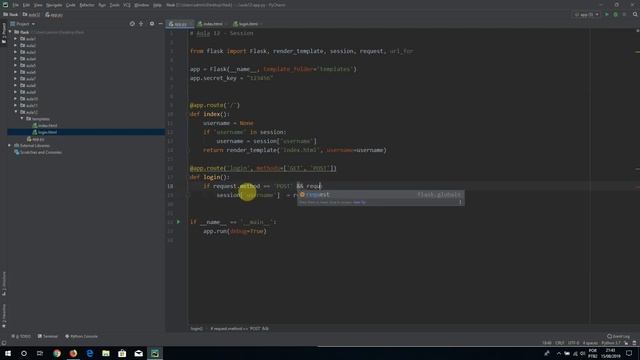Open File Explorer from the taskbar

106,353
